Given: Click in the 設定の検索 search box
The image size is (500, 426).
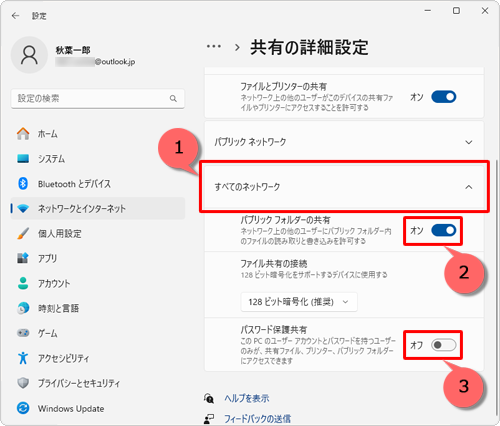Looking at the screenshot, I should 98,98.
